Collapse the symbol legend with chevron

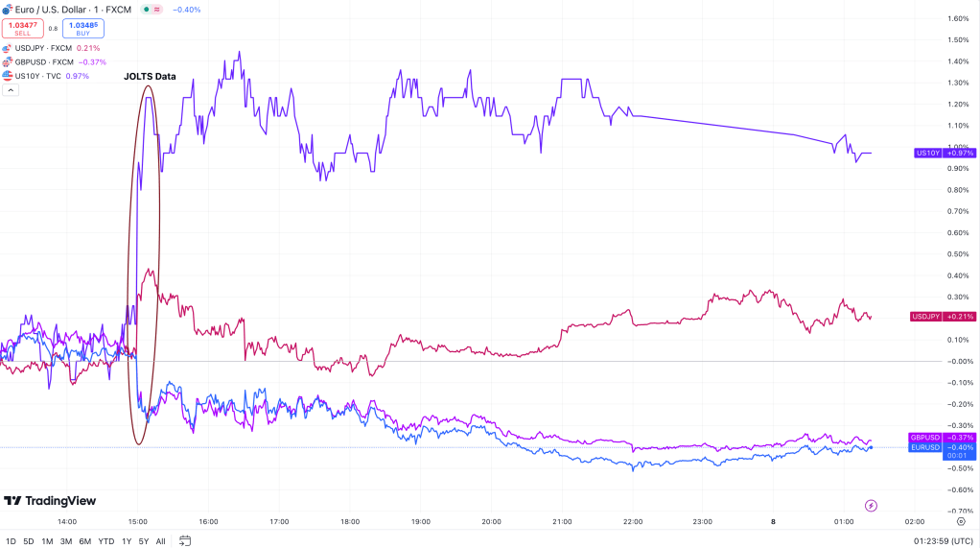pyautogui.click(x=12, y=89)
